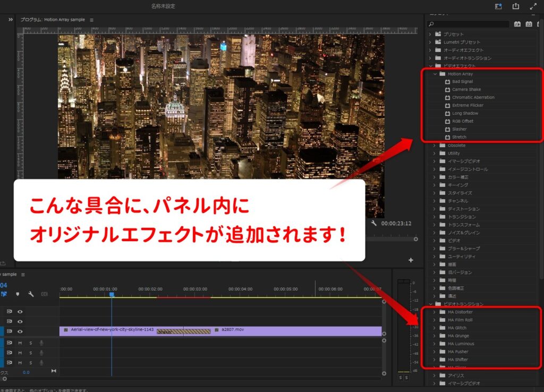Click the + button to open the Button Editor
This screenshot has height=392, width=544.
point(411,260)
